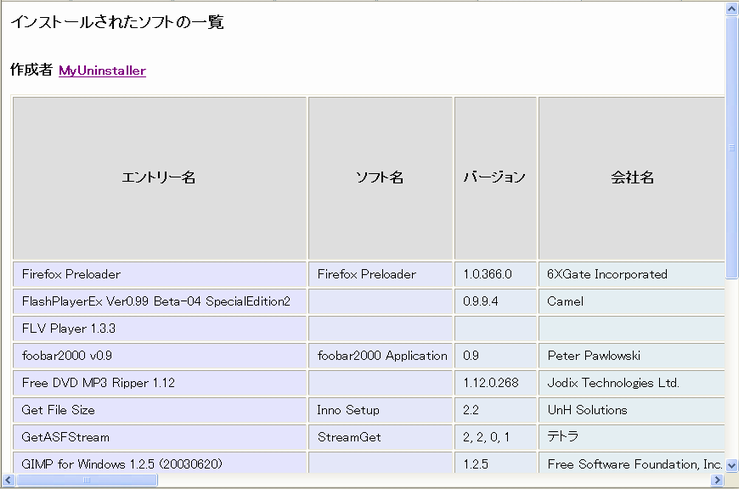Select the FlashPlayerEx Ver0.99 entry
739x489 pixels.
[x=160, y=302]
